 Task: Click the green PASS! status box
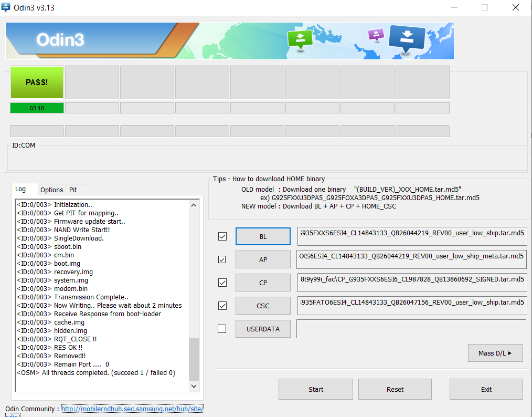click(x=37, y=82)
